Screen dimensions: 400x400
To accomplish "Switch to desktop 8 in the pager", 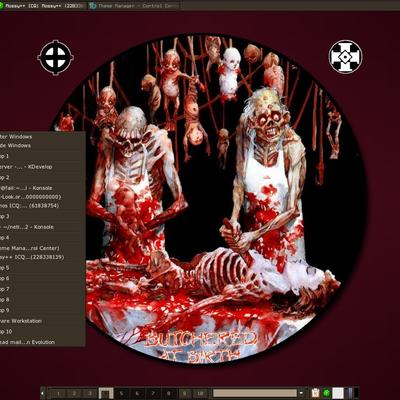I will [169, 393].
